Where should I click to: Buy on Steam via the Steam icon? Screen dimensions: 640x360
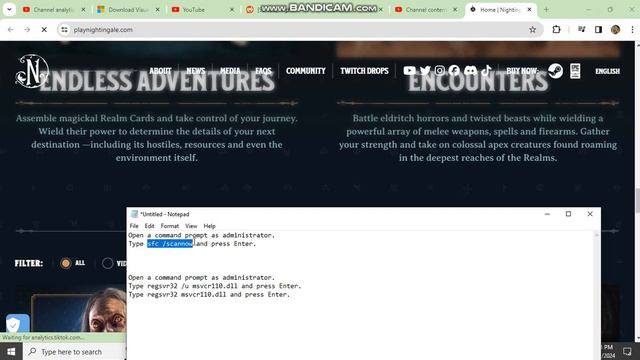[555, 71]
